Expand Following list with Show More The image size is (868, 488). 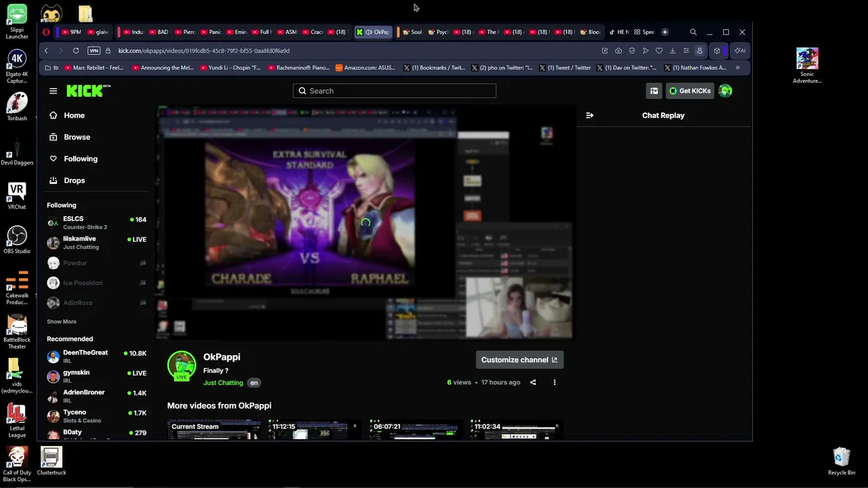tap(62, 322)
